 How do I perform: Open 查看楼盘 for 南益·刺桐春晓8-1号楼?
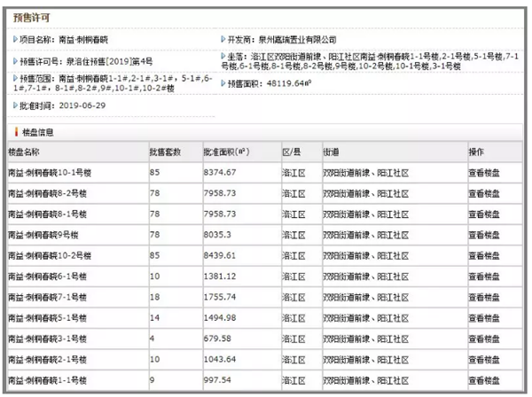point(484,214)
